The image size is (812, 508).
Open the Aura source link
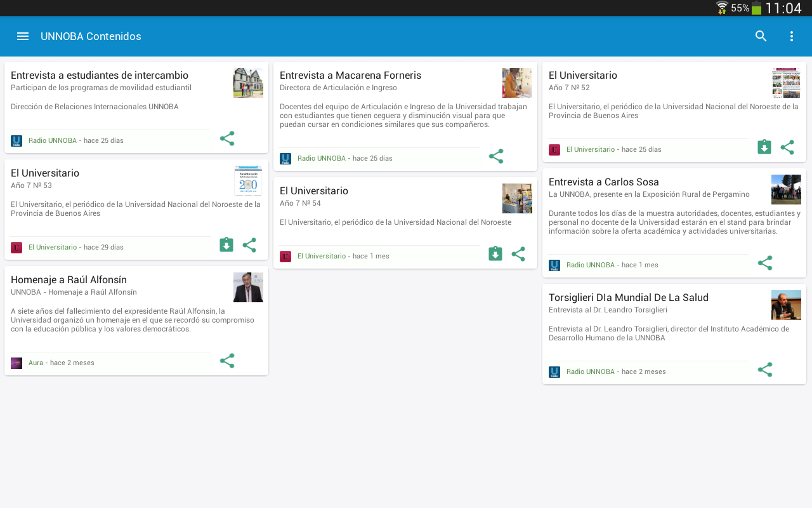(x=36, y=363)
